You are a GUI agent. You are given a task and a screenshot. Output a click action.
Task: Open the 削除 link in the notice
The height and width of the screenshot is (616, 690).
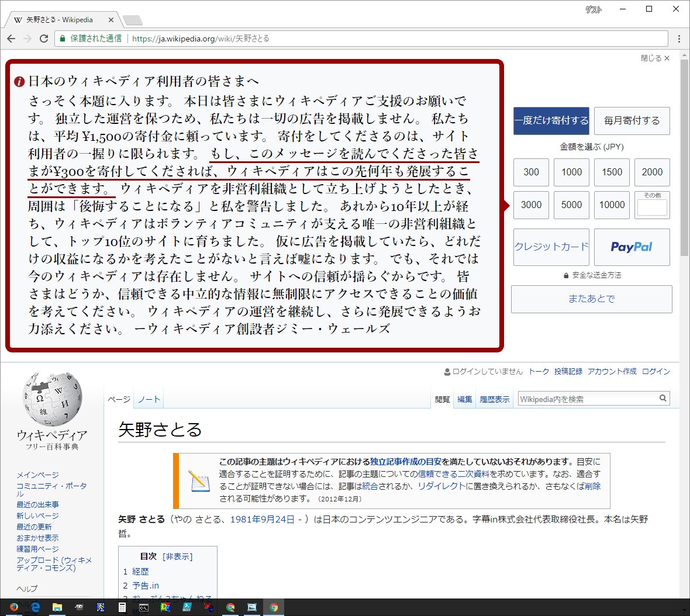pos(593,486)
